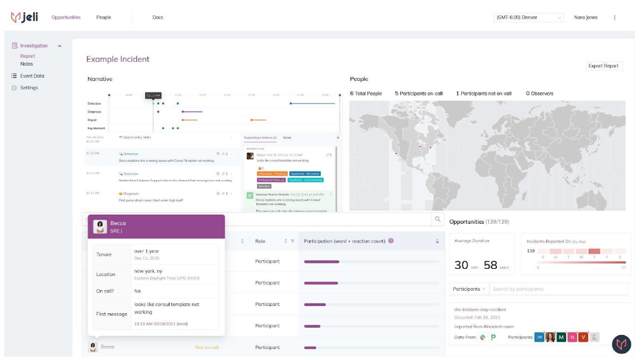Image resolution: width=644 pixels, height=360 pixels.
Task: Switch to the Notes tab in evidence panel
Action: click(287, 137)
